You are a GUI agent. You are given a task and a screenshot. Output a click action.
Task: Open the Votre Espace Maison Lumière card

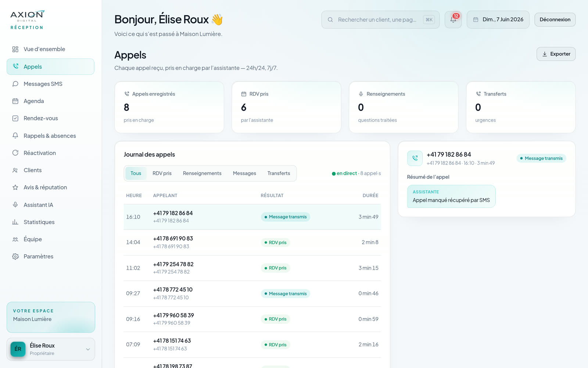51,317
